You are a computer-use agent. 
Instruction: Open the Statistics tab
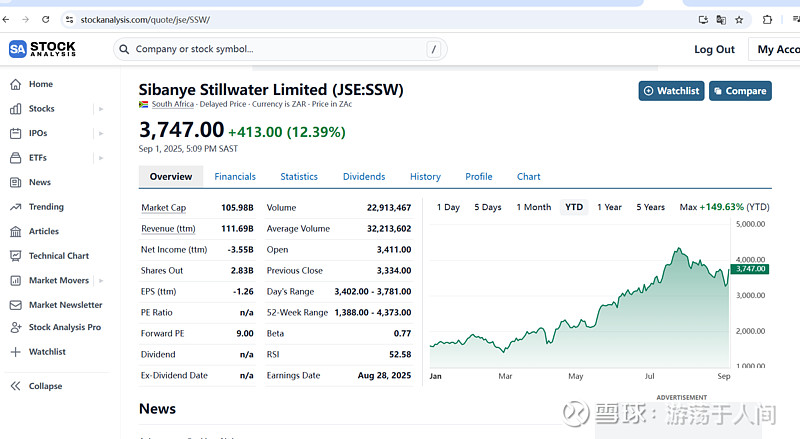point(299,177)
